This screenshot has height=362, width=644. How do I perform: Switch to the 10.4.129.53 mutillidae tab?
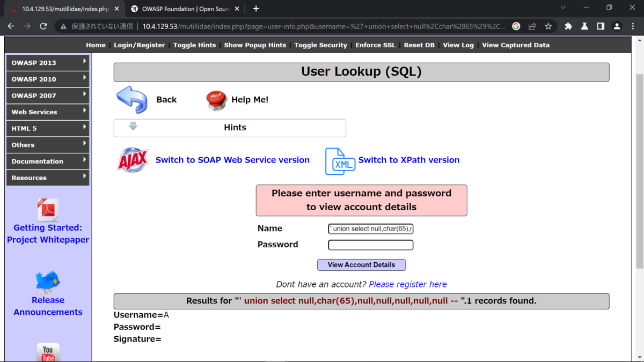point(63,9)
